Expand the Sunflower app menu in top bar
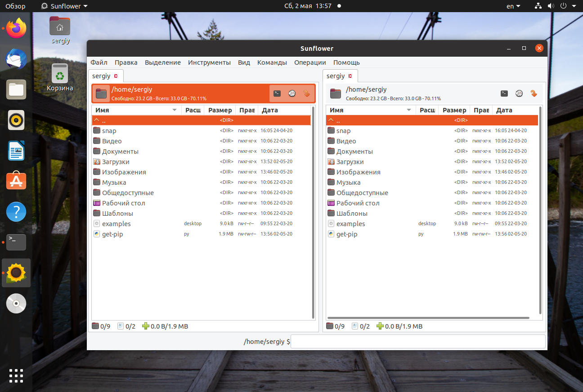The width and height of the screenshot is (583, 392). pos(64,6)
